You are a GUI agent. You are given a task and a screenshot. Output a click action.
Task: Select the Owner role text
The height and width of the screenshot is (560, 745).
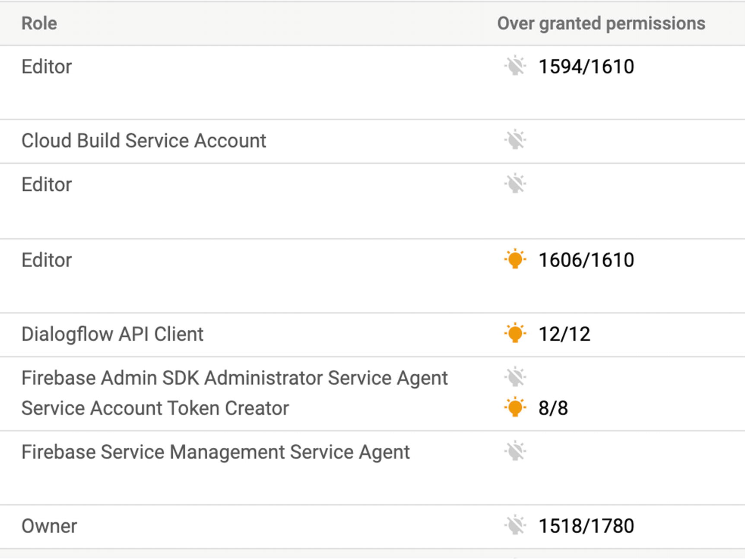click(49, 526)
